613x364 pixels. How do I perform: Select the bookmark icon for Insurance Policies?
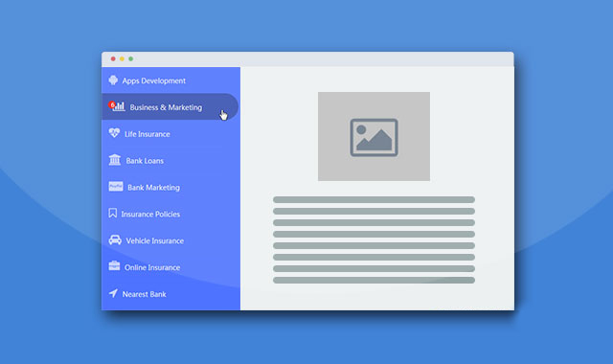[x=113, y=213]
